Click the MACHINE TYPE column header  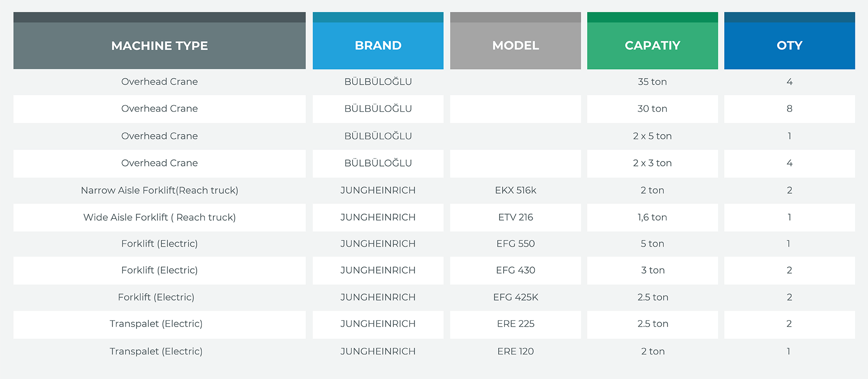tap(159, 46)
